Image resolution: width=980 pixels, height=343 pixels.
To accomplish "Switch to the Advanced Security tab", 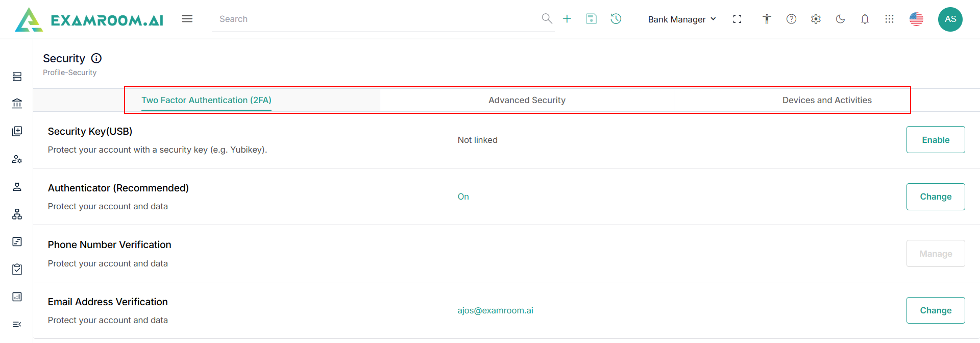I will click(527, 100).
